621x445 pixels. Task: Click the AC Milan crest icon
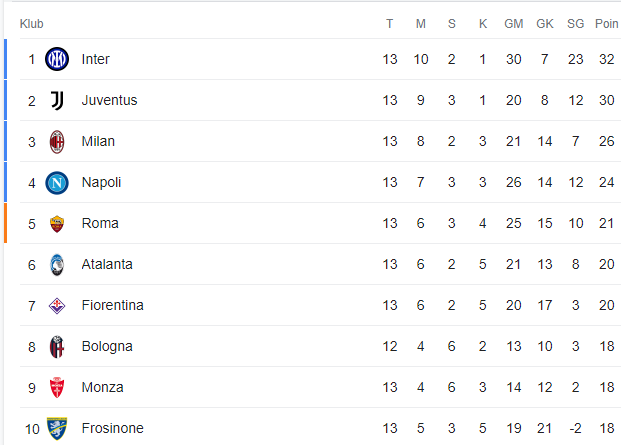[57, 142]
